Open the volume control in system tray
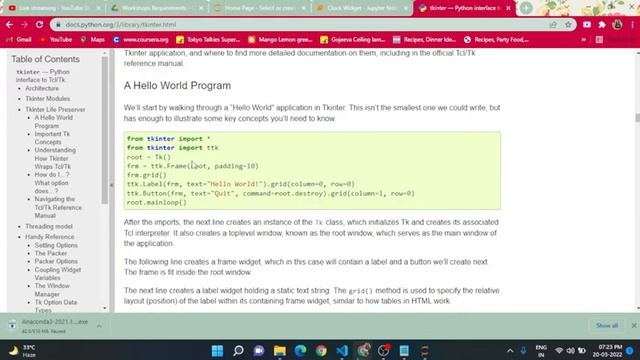Image resolution: width=640 pixels, height=360 pixels. pos(571,351)
